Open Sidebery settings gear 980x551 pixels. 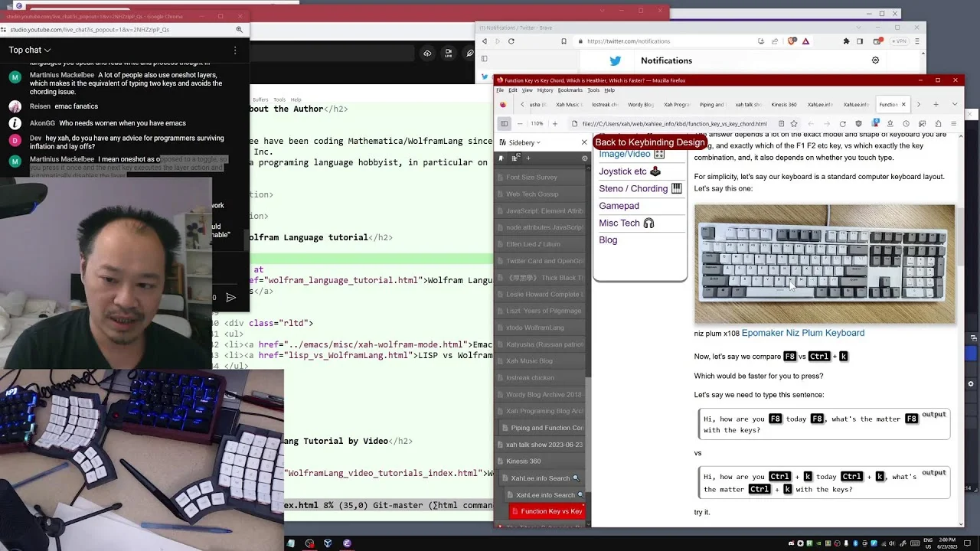coord(585,158)
